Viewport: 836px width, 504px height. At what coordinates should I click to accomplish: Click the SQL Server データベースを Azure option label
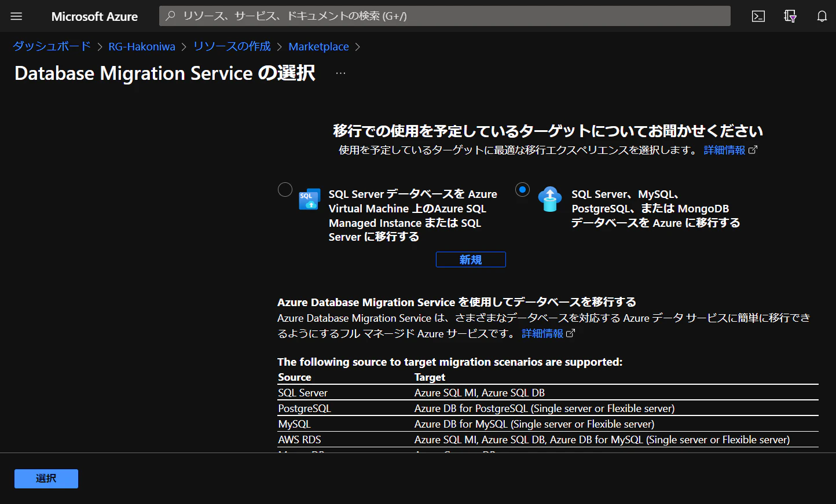tap(413, 215)
